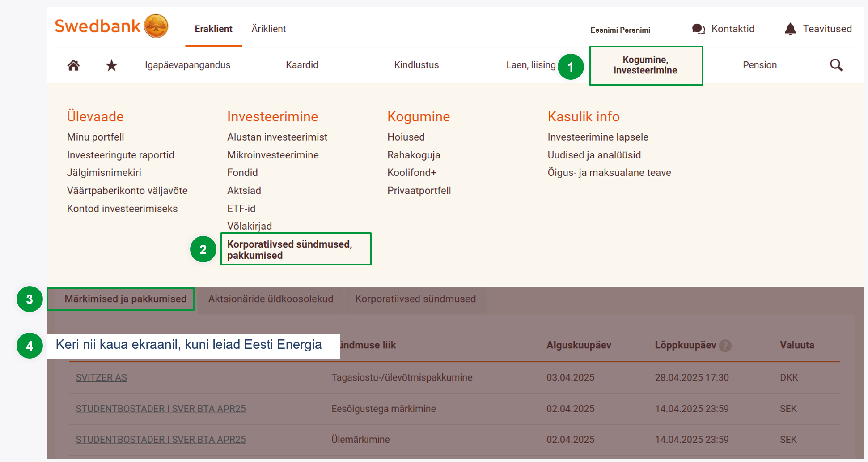Switch to the Äriklient tab
Image resolution: width=868 pixels, height=462 pixels.
tap(268, 29)
